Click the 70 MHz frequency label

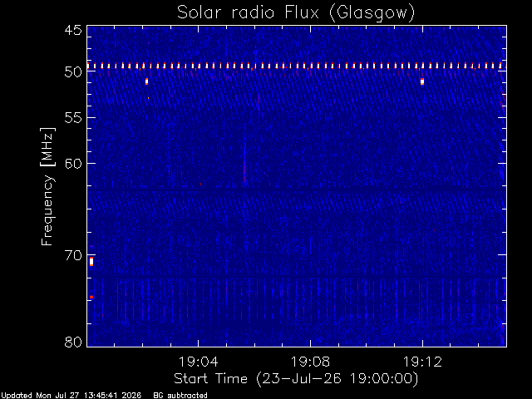point(73,255)
